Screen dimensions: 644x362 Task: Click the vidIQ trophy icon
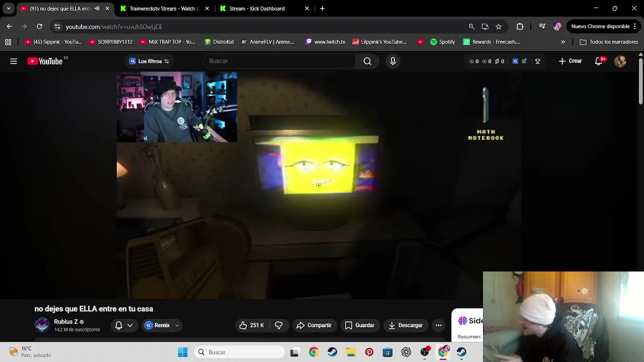[537, 61]
